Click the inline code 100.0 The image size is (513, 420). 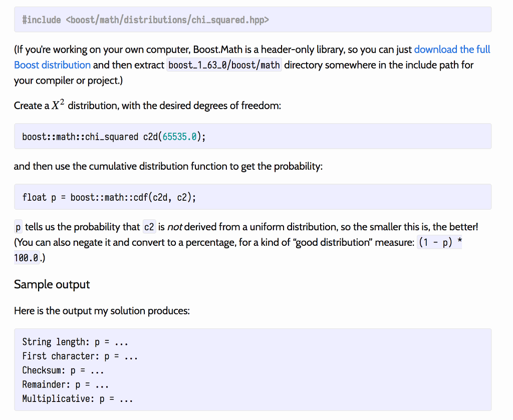click(27, 257)
